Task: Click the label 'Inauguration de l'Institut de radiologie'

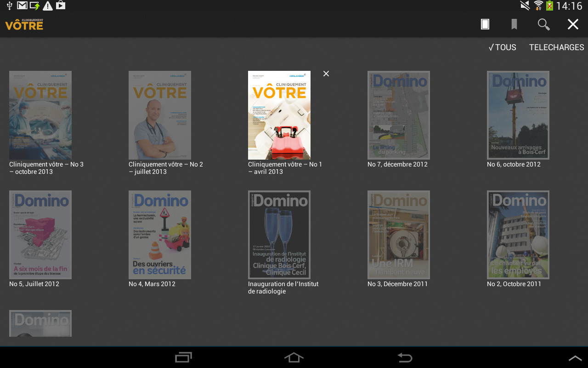Action: tap(283, 287)
